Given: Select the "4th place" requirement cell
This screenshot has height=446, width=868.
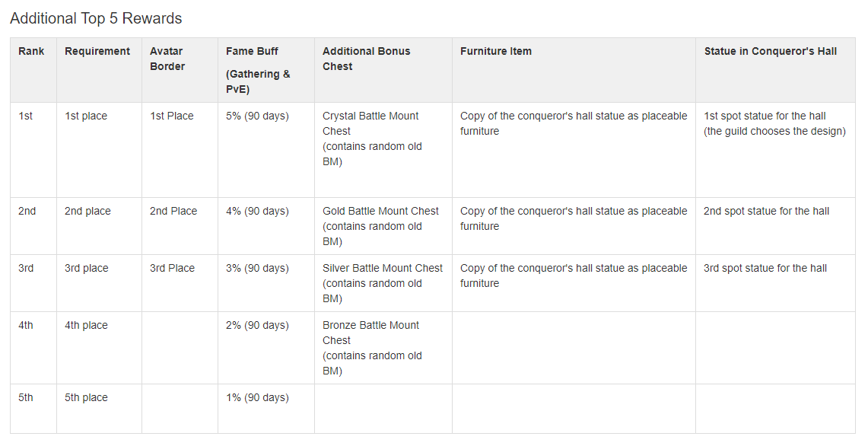Looking at the screenshot, I should click(x=86, y=325).
